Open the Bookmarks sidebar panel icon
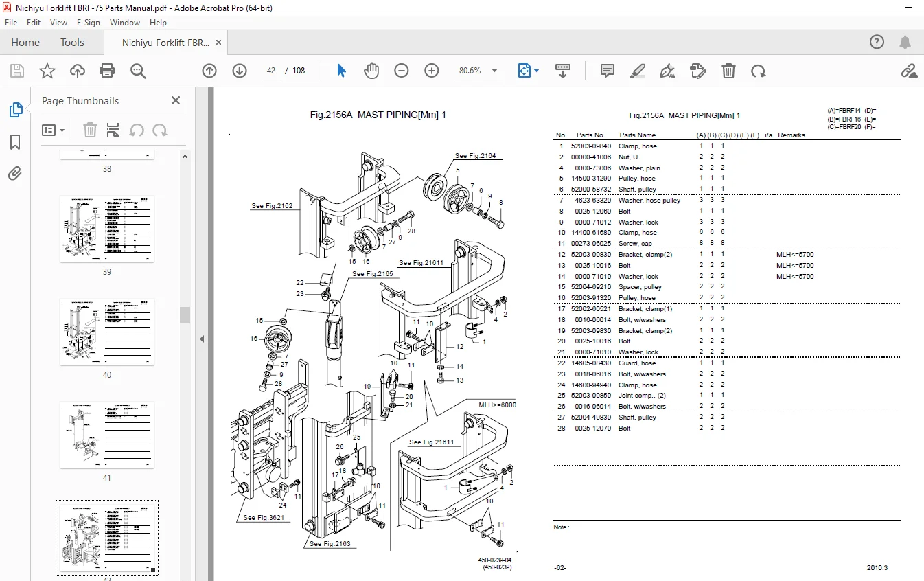 coord(15,142)
